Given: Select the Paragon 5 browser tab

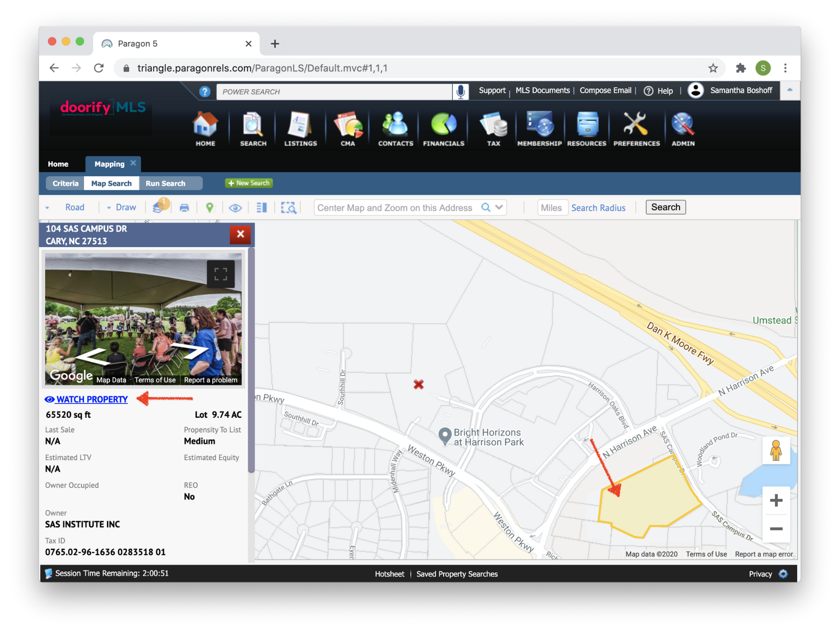Looking at the screenshot, I should coord(176,43).
